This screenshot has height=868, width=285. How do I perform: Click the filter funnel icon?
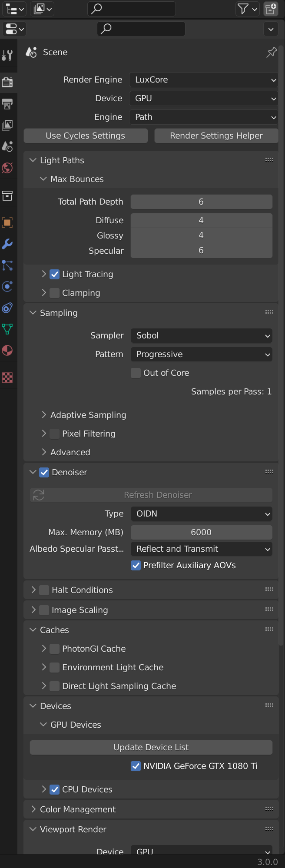pos(243,9)
